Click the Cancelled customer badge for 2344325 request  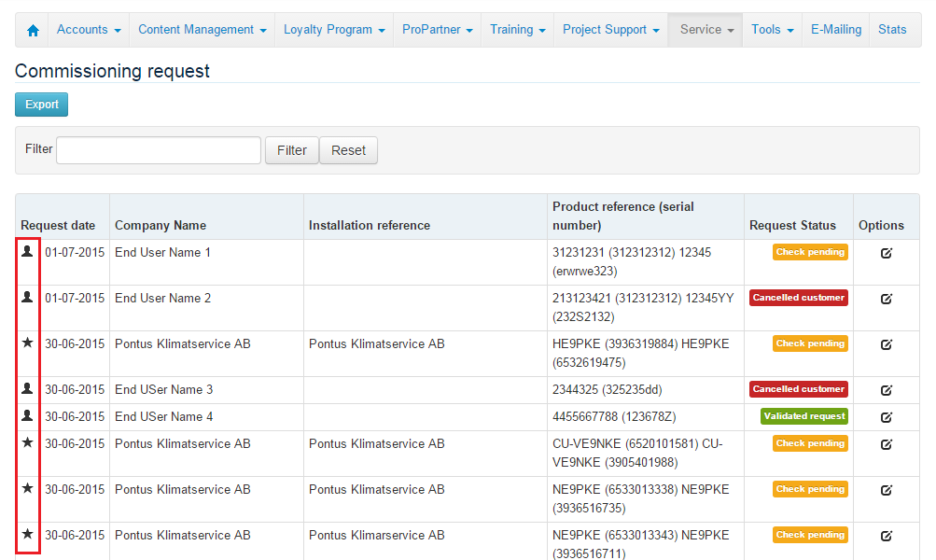click(799, 389)
